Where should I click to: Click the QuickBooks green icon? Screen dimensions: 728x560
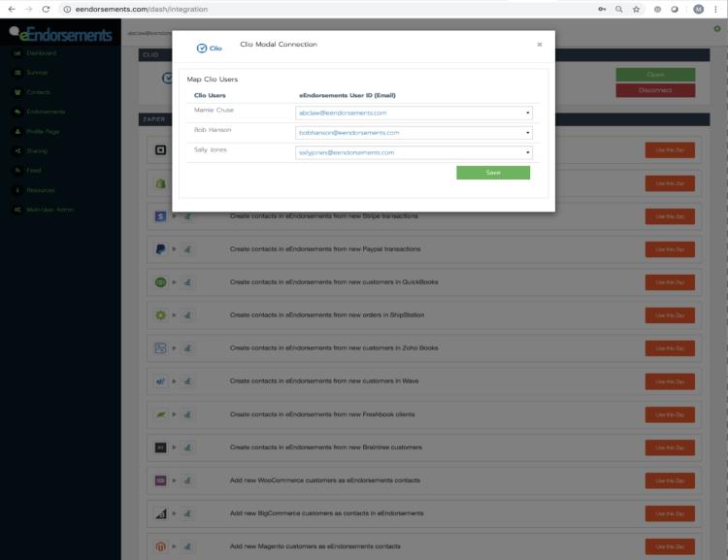point(160,282)
